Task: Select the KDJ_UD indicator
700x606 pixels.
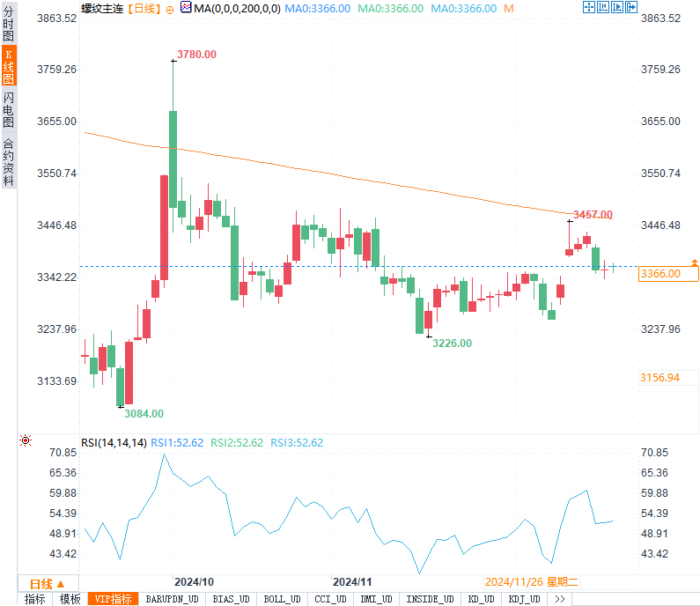Action: [525, 599]
